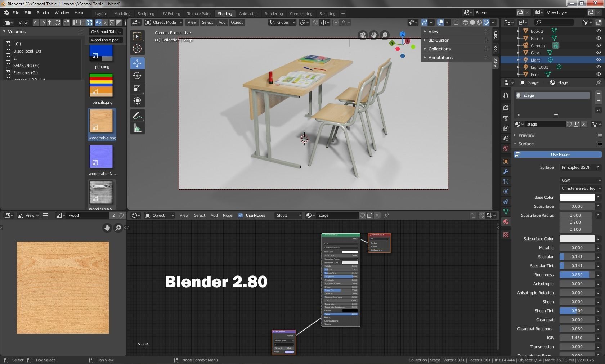The height and width of the screenshot is (364, 605).
Task: Open the Object properties tab
Action: [506, 161]
